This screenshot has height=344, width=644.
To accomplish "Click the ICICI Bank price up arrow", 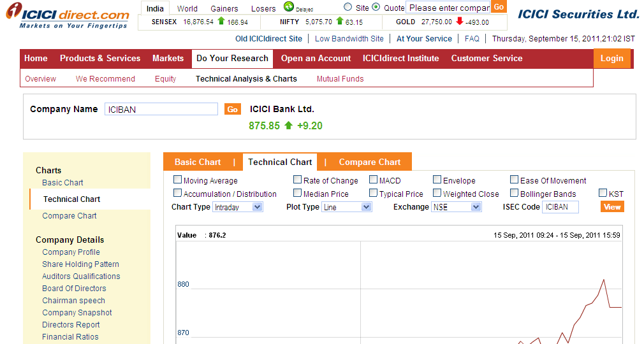I will pos(288,125).
